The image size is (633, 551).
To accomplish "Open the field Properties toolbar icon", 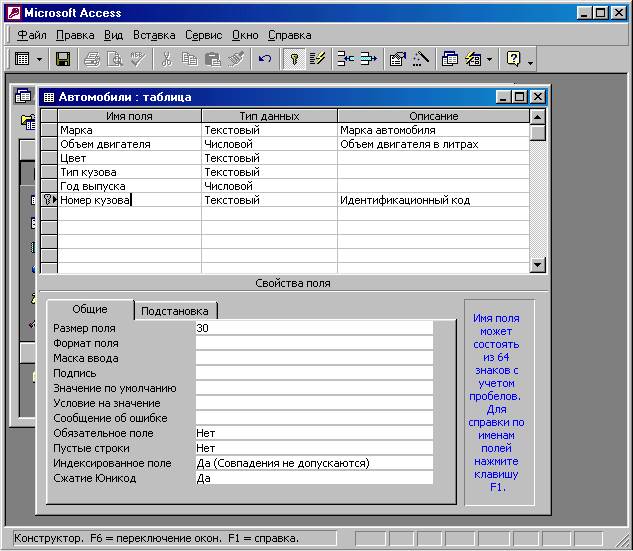I will pos(397,59).
